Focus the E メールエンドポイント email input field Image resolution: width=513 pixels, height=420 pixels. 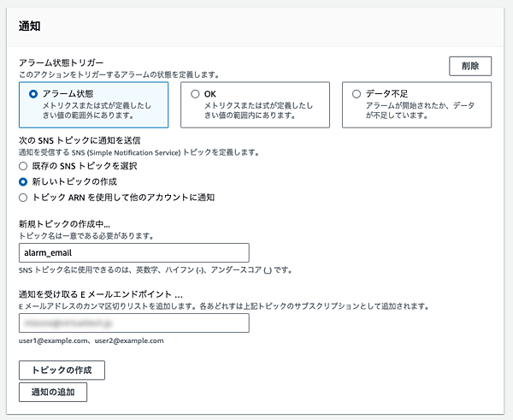pos(133,322)
